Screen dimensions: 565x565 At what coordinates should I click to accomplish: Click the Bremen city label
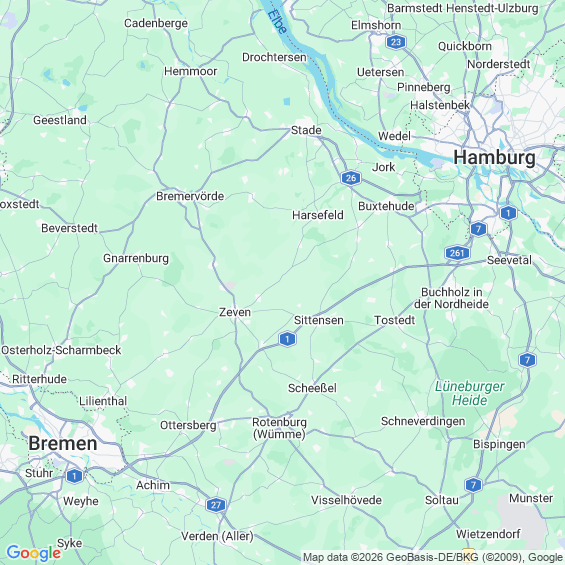pos(63,443)
